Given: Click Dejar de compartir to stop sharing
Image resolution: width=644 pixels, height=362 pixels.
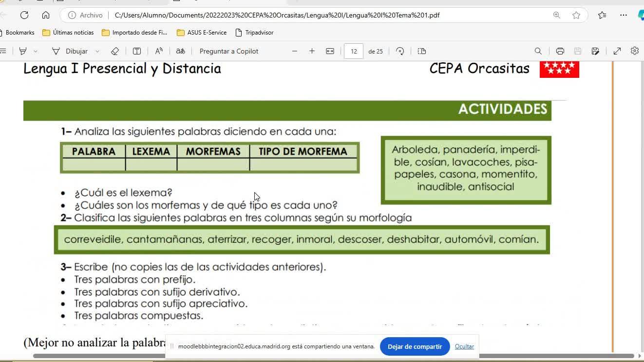Looking at the screenshot, I should click(415, 346).
